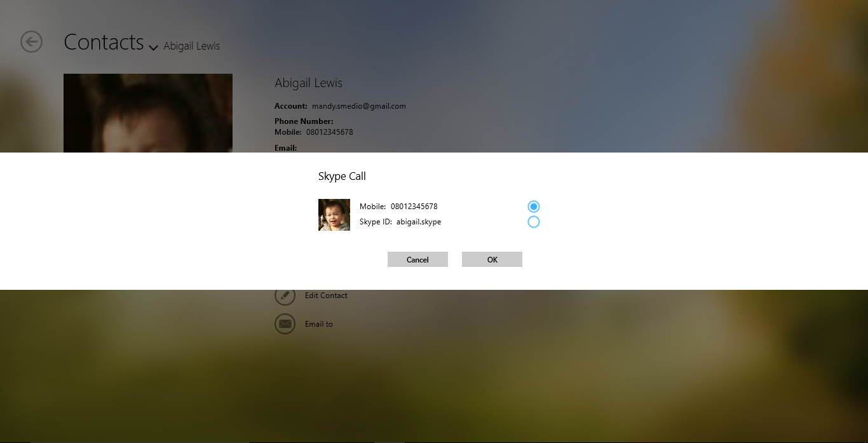Click the back arrow icon
This screenshot has height=443, width=868.
coord(31,42)
